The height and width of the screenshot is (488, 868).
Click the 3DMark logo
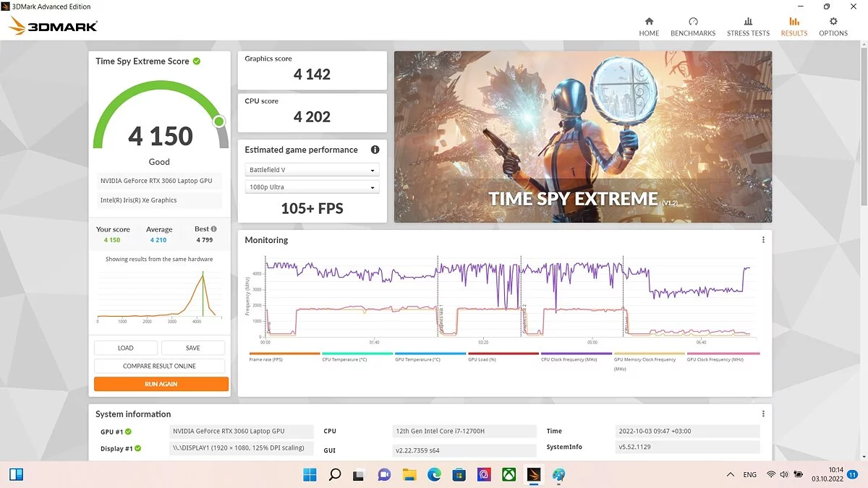(x=54, y=27)
